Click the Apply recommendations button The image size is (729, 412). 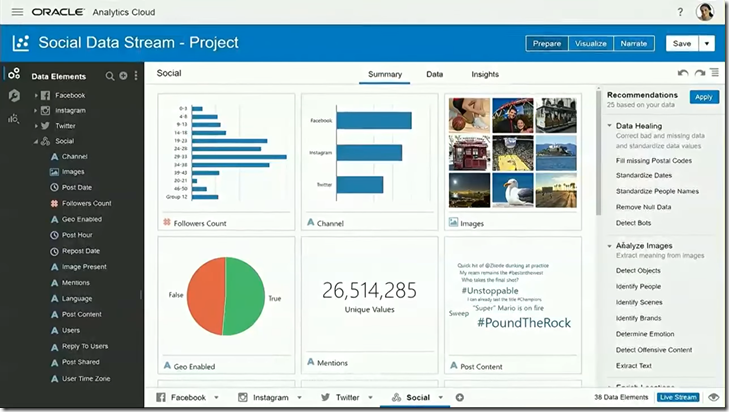[x=703, y=97]
